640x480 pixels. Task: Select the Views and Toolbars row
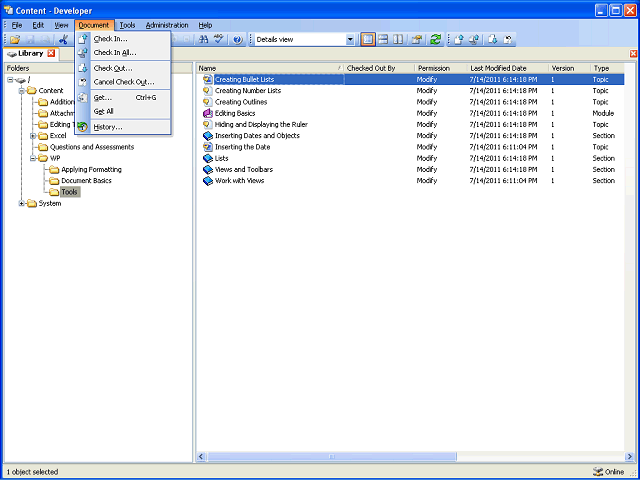coord(410,169)
